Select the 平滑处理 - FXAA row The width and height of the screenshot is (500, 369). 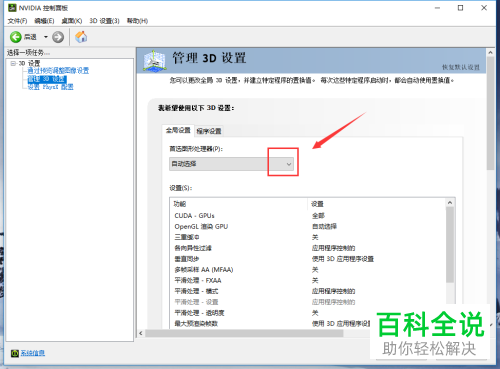308,280
